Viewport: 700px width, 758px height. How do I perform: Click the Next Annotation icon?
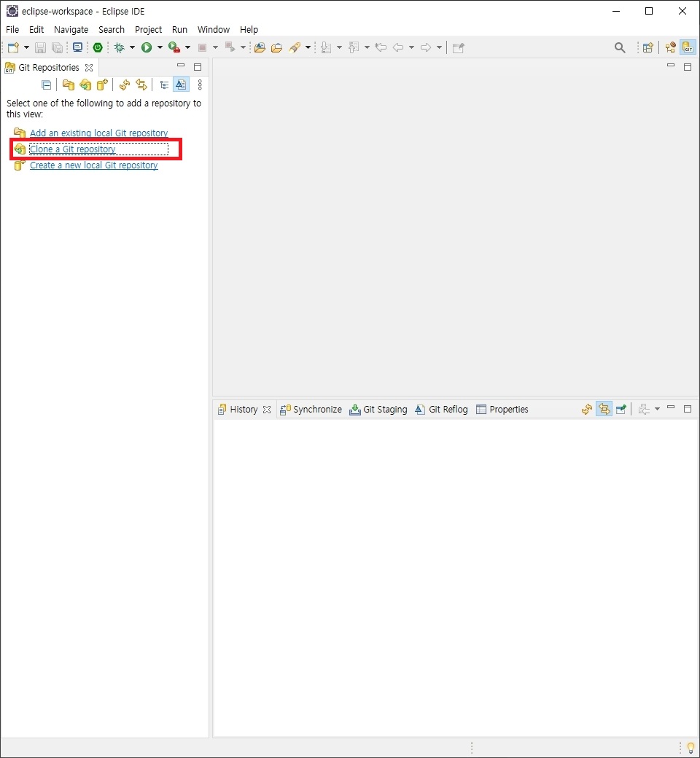click(x=327, y=47)
